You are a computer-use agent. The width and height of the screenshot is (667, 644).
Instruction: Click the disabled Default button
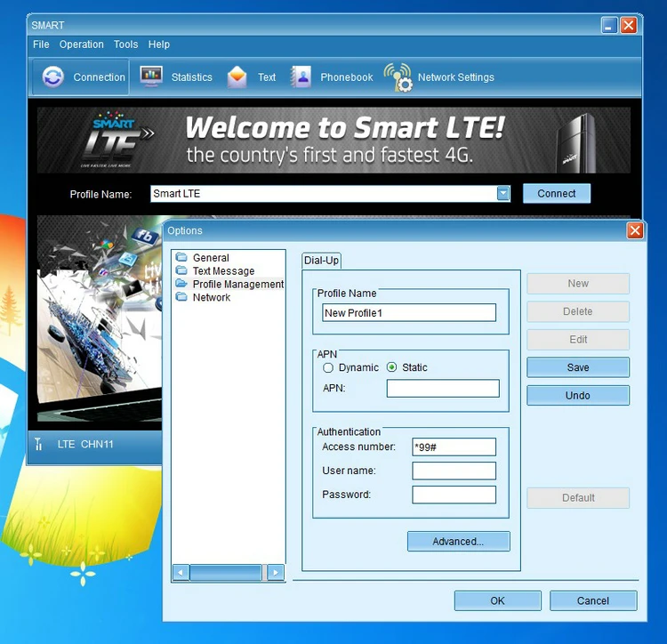tap(578, 498)
